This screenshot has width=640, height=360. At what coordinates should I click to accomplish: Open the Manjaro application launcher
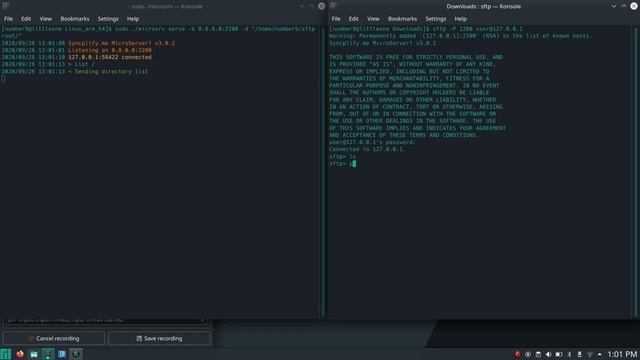pyautogui.click(x=6, y=354)
